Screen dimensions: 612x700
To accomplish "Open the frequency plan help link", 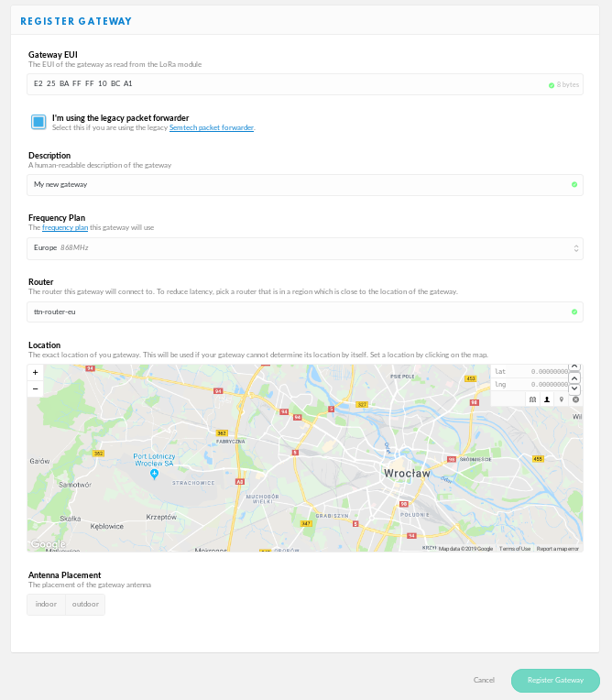I will [65, 227].
